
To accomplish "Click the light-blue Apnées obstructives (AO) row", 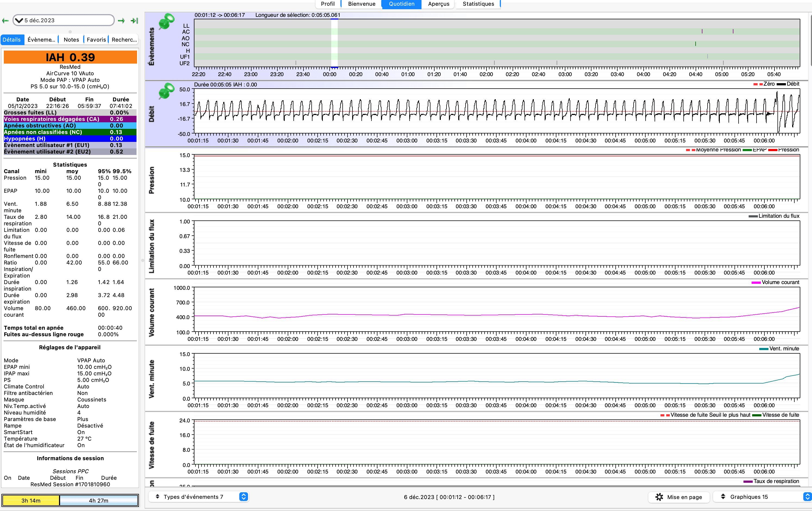I will (x=70, y=125).
